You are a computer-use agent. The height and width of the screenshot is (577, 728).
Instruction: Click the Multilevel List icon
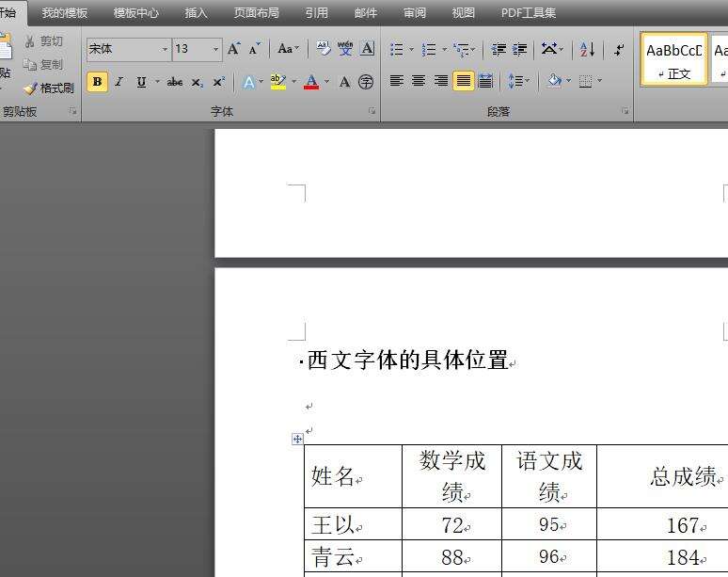coord(461,49)
